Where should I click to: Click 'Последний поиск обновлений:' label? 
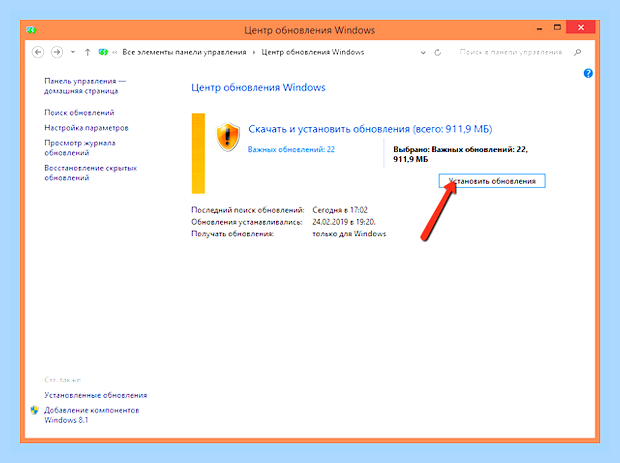pos(248,210)
